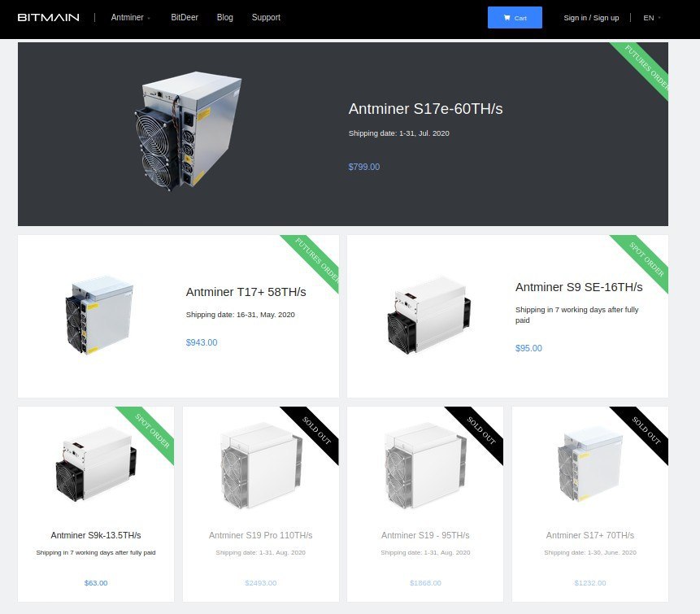Open Antminer S19 Pro 110TH/s title

(x=261, y=535)
